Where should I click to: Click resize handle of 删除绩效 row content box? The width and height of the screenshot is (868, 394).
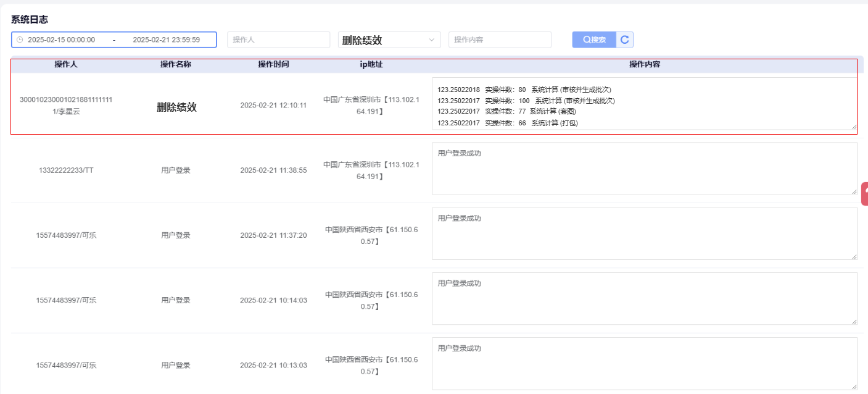[x=854, y=127]
